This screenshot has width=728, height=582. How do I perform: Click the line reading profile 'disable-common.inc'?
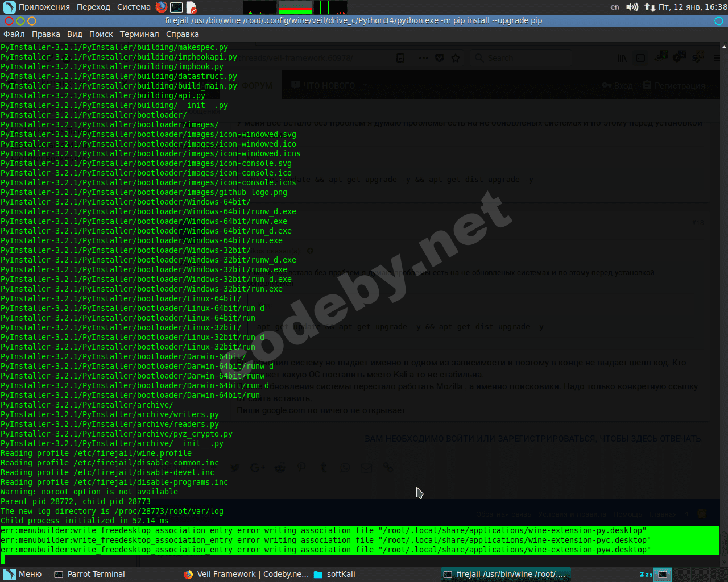pyautogui.click(x=110, y=463)
